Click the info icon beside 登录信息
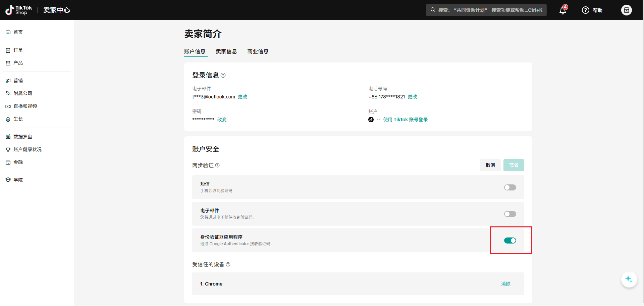Viewport: 644px width, 306px height. (x=223, y=76)
